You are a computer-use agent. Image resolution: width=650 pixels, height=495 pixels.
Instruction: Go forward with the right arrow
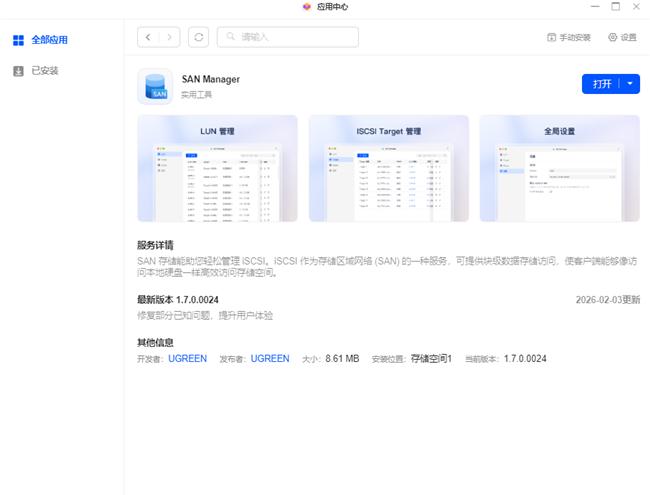pyautogui.click(x=170, y=37)
